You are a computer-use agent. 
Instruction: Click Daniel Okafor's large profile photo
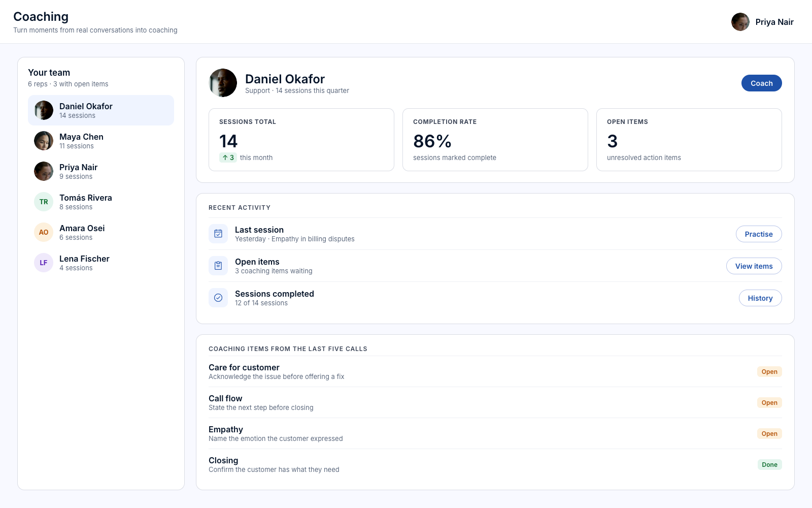223,83
